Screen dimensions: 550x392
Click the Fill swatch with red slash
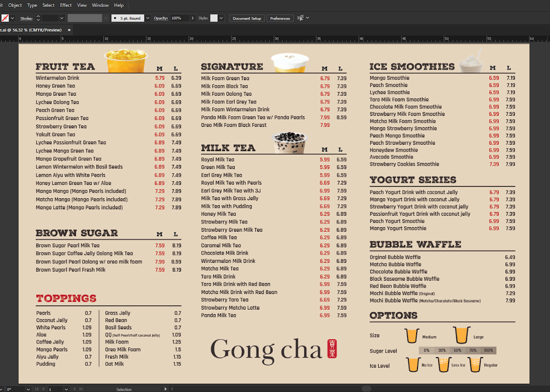coord(5,18)
